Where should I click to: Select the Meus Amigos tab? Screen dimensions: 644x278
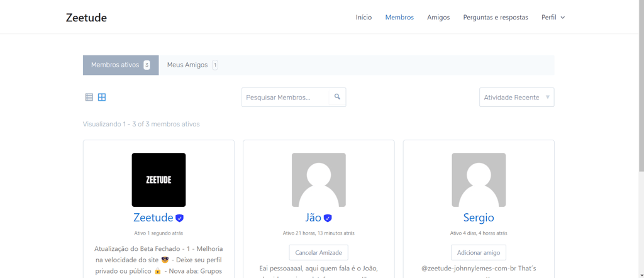(192, 65)
